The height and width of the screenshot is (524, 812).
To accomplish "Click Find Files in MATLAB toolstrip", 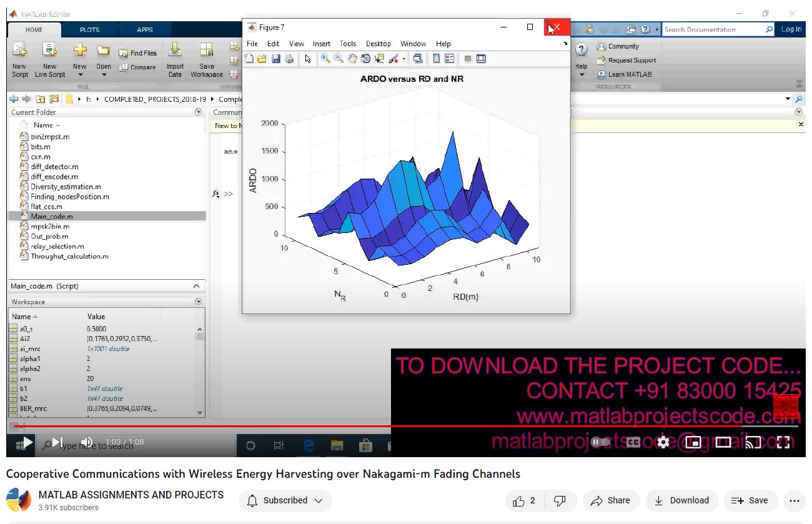I will point(138,53).
